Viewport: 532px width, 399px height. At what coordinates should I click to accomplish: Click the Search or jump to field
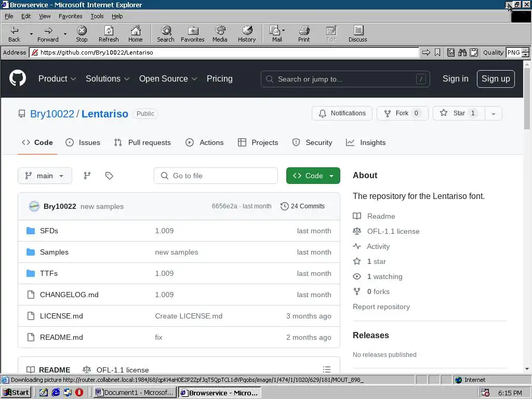(x=345, y=79)
